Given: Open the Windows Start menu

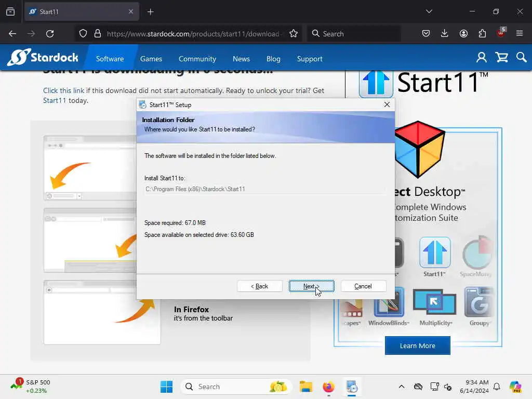Looking at the screenshot, I should pyautogui.click(x=166, y=387).
